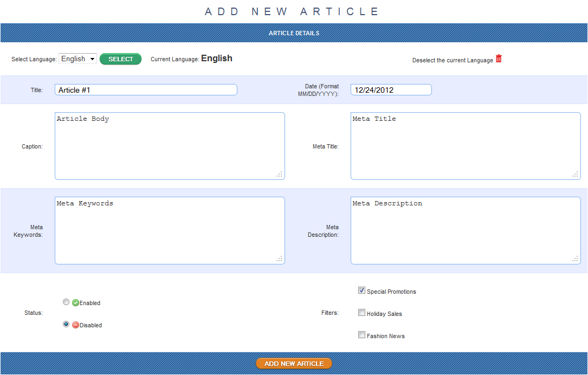Select the Enabled status radio button

(x=66, y=302)
